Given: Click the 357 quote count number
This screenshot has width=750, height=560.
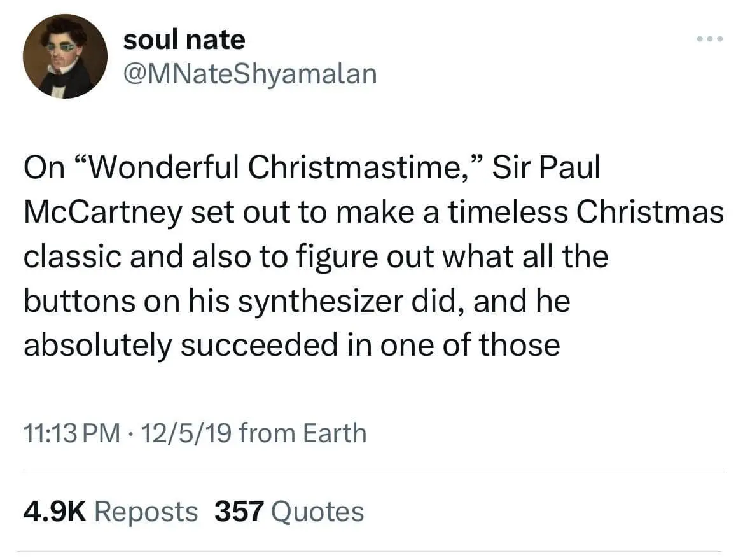Looking at the screenshot, I should 239,512.
